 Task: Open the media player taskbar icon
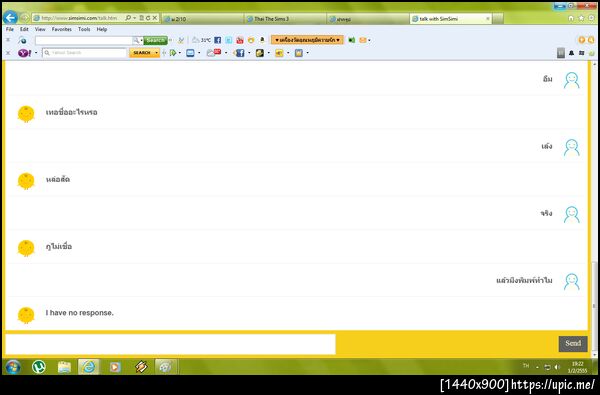pos(114,367)
